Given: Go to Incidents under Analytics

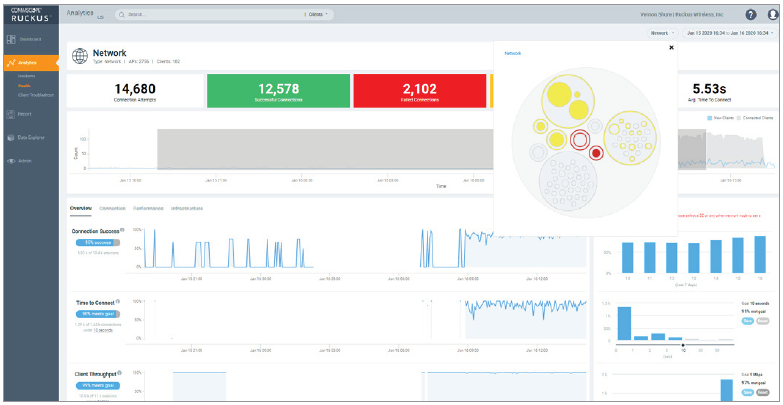Looking at the screenshot, I should (26, 76).
